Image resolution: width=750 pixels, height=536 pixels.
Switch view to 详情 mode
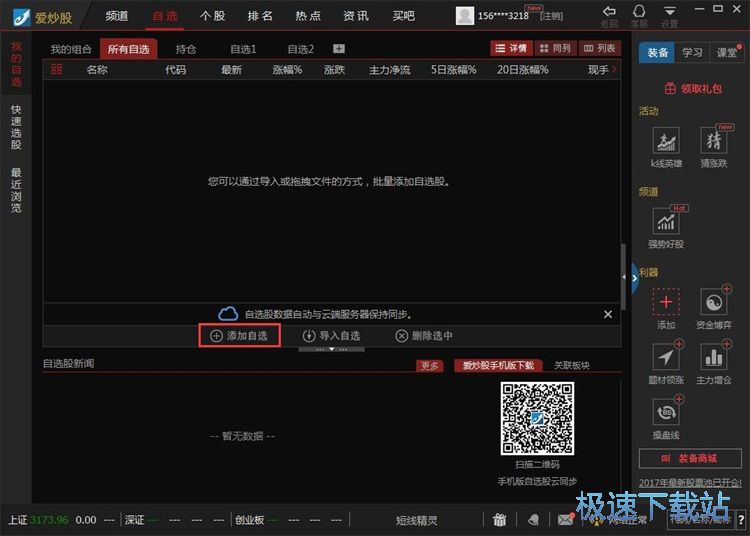510,48
